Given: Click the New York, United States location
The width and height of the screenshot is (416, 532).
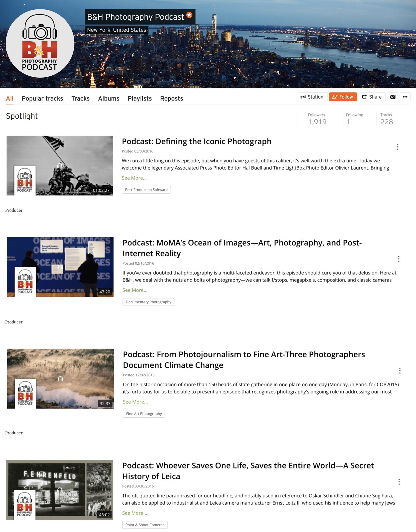Looking at the screenshot, I should [x=116, y=30].
